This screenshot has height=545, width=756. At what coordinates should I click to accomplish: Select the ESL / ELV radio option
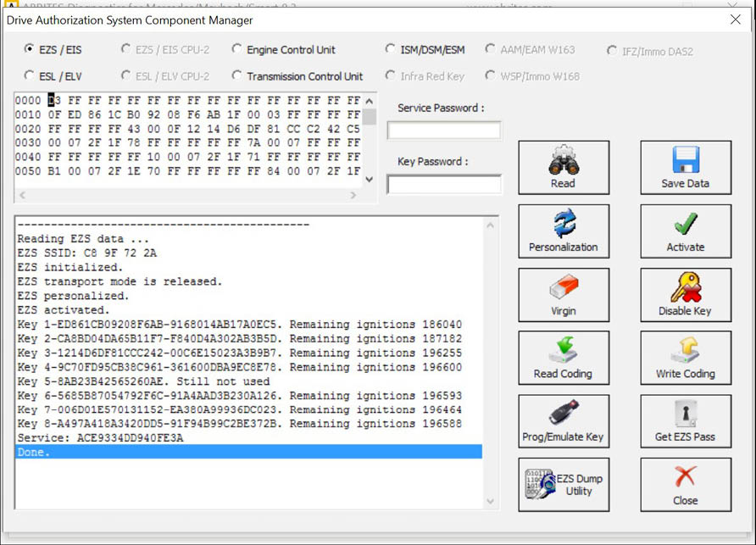(x=30, y=76)
